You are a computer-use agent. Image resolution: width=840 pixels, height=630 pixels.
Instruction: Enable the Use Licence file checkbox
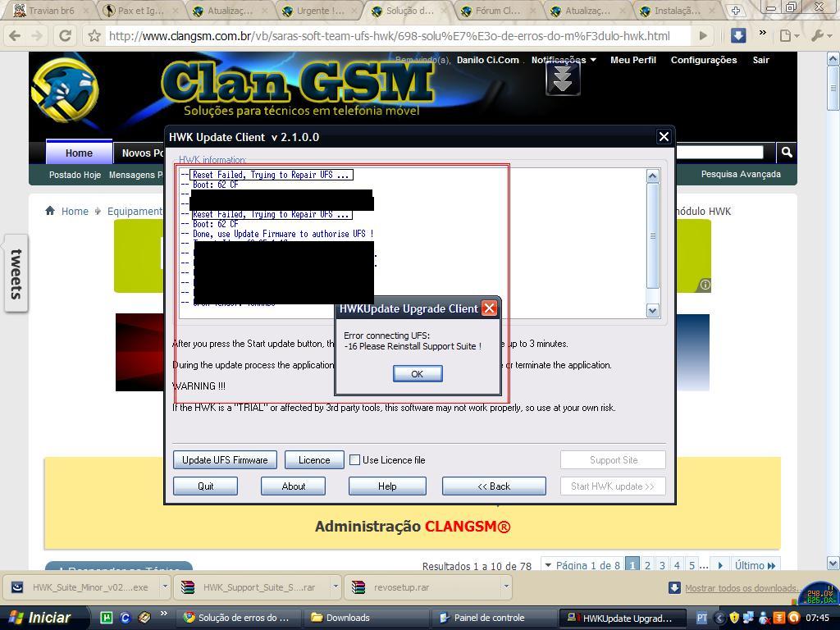click(x=354, y=459)
